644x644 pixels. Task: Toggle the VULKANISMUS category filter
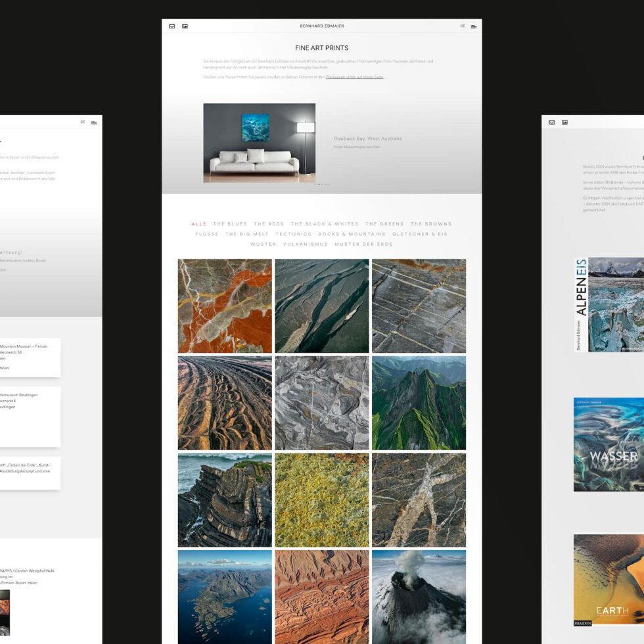pos(305,244)
